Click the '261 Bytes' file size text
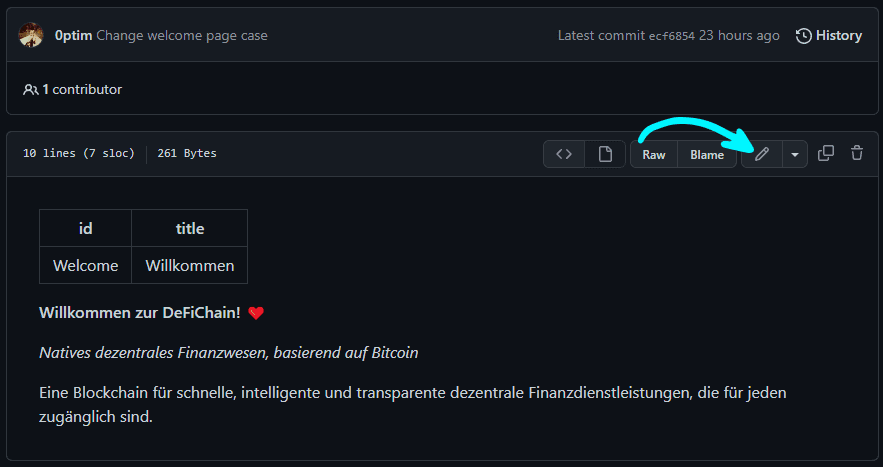This screenshot has height=467, width=883. (x=187, y=153)
